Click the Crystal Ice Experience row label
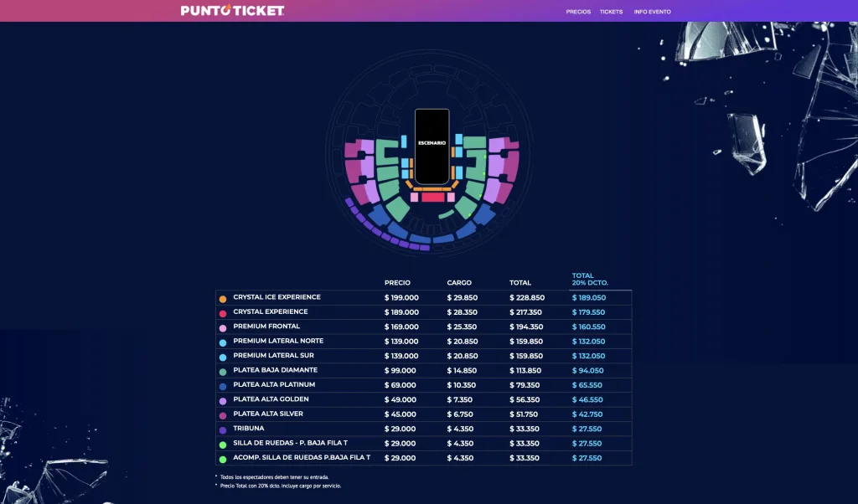Screen dimensions: 858x504 tap(277, 297)
